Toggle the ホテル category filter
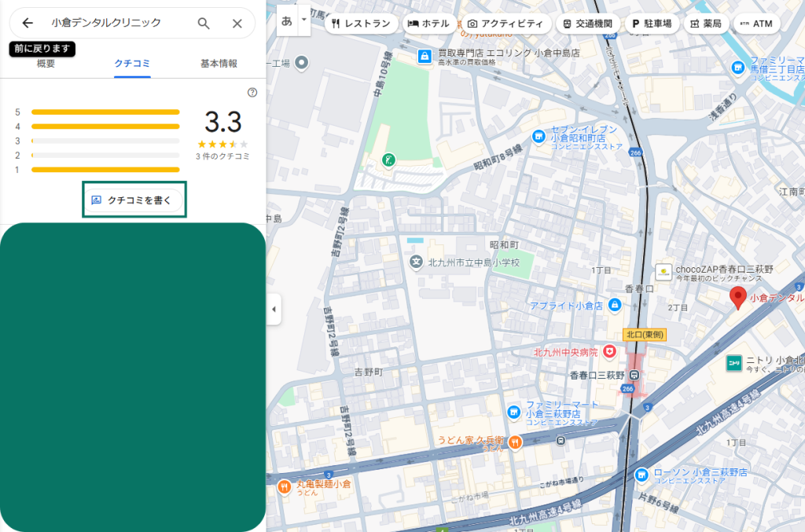805x532 pixels. point(428,24)
